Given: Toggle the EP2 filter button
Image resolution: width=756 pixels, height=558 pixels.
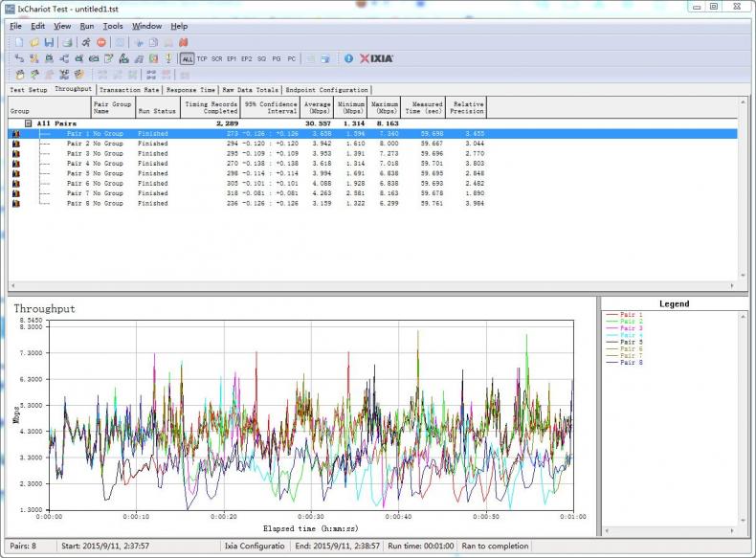Looking at the screenshot, I should click(x=246, y=58).
